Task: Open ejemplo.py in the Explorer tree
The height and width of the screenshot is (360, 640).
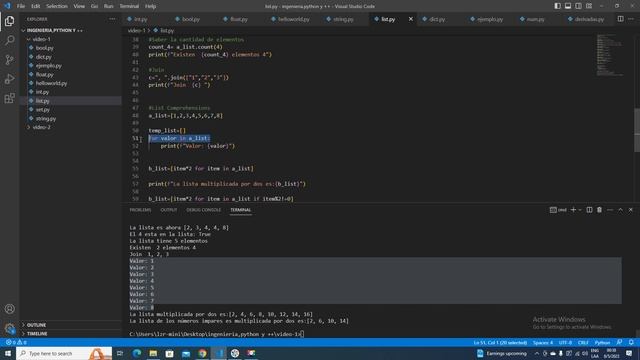Action: click(x=48, y=66)
